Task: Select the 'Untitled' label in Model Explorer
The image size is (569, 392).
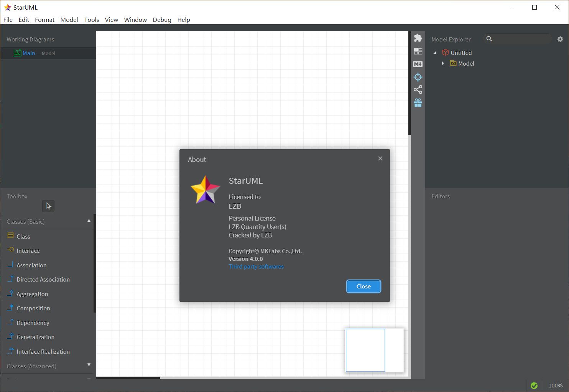Action: pyautogui.click(x=461, y=53)
